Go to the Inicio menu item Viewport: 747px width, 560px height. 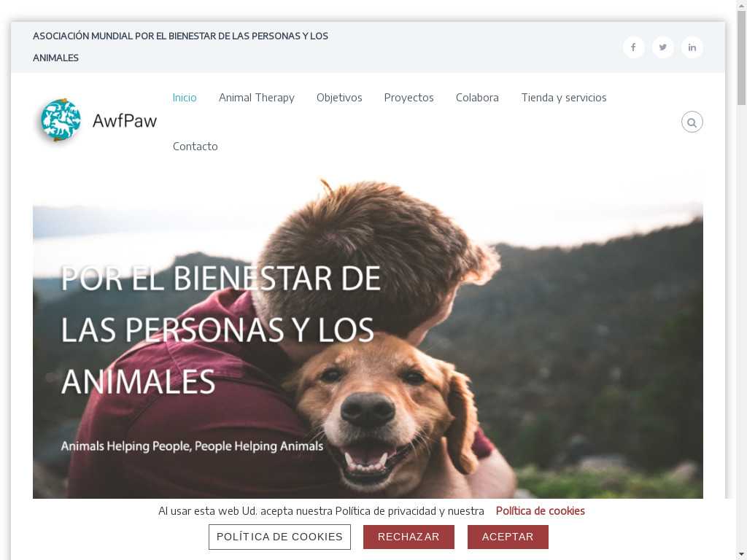pos(185,98)
